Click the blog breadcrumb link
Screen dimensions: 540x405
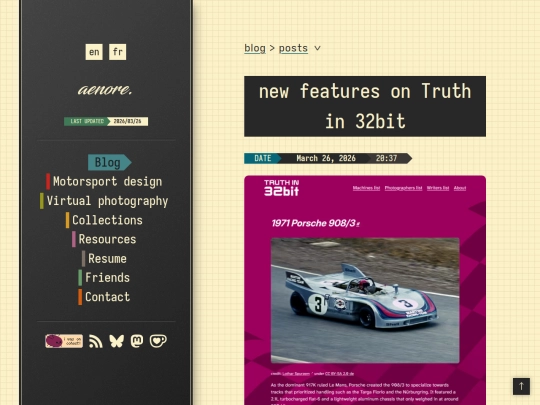point(255,48)
